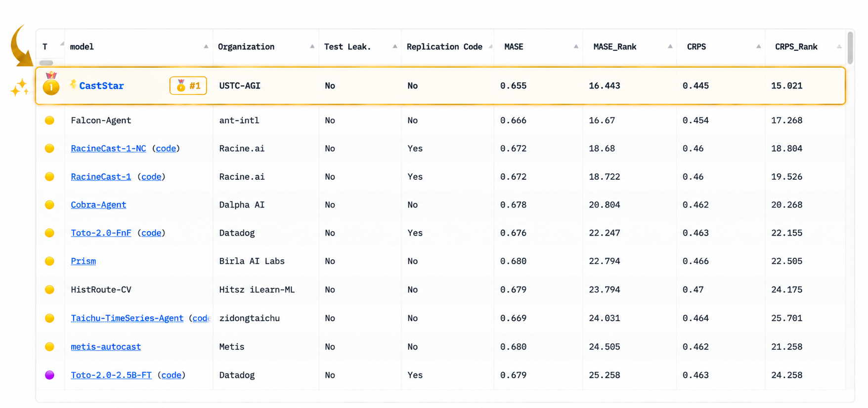Image resolution: width=868 pixels, height=408 pixels.
Task: Click the crowned gold medal icon for CastStar
Action: 51,83
